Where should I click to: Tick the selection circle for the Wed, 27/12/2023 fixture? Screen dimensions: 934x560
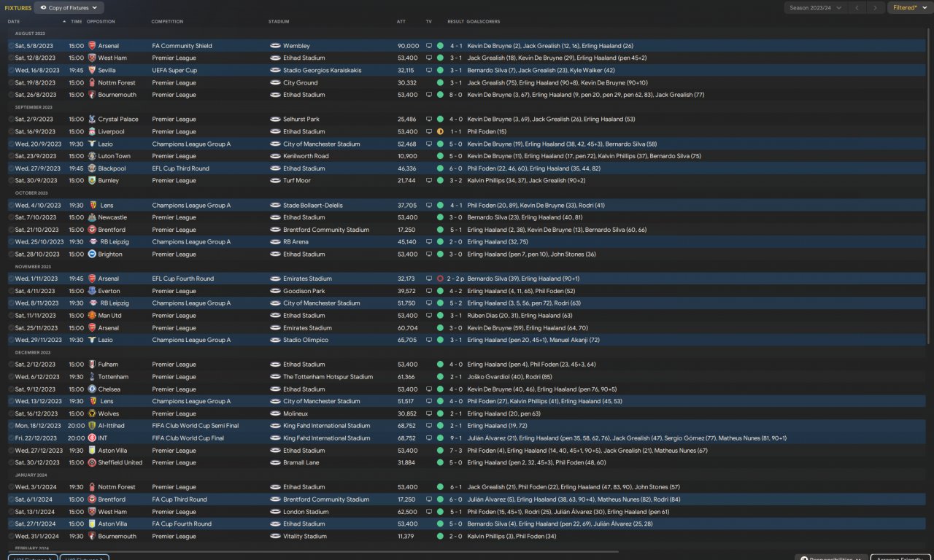11,451
